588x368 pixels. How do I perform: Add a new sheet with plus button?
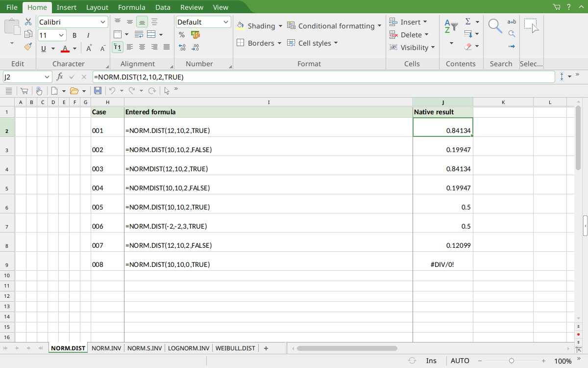(x=266, y=348)
